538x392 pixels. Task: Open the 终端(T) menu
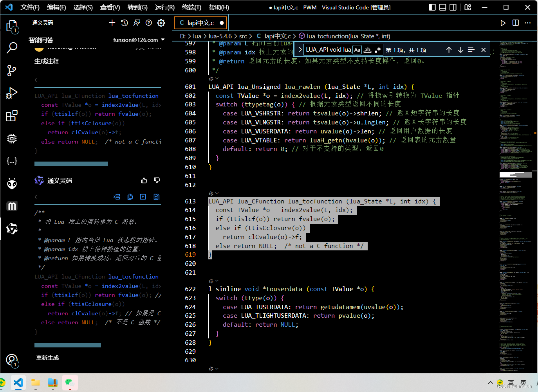(x=191, y=7)
